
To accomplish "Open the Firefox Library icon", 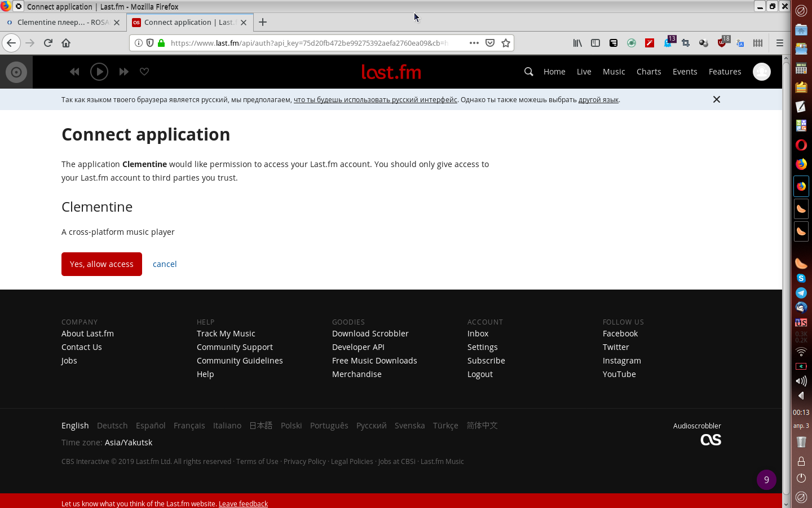I will [x=577, y=43].
